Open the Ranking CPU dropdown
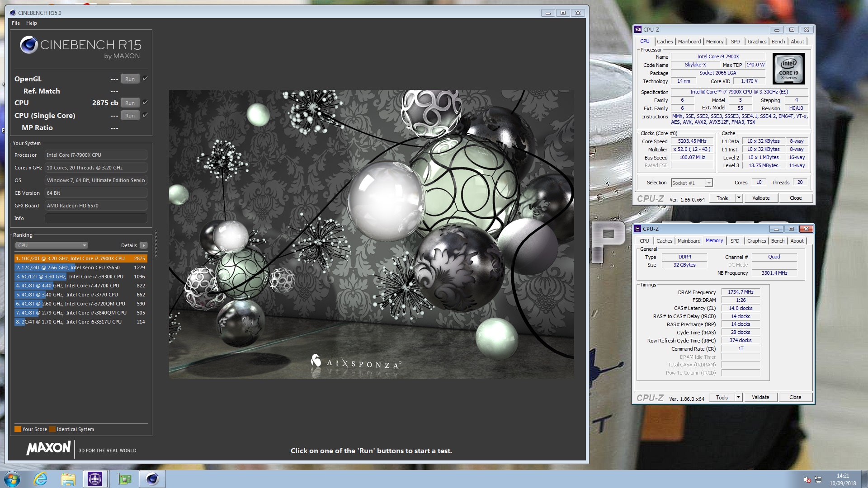The width and height of the screenshot is (868, 488). (52, 245)
